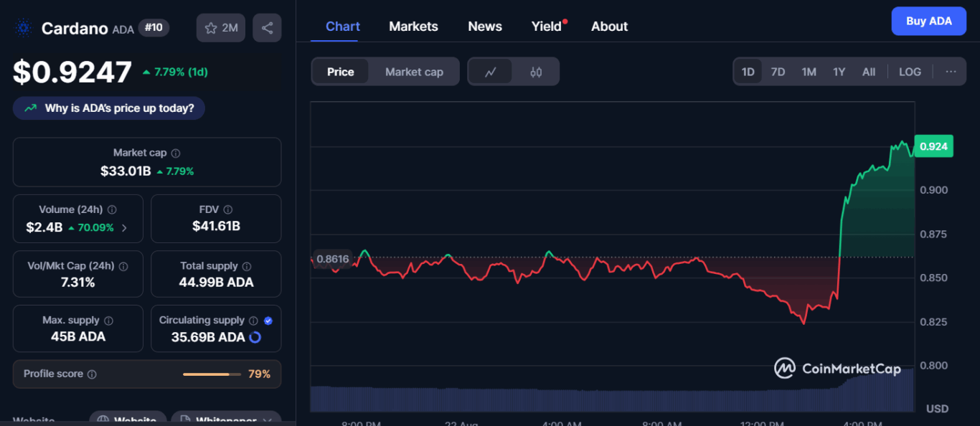Select the Market cap chart toggle

pyautogui.click(x=414, y=72)
